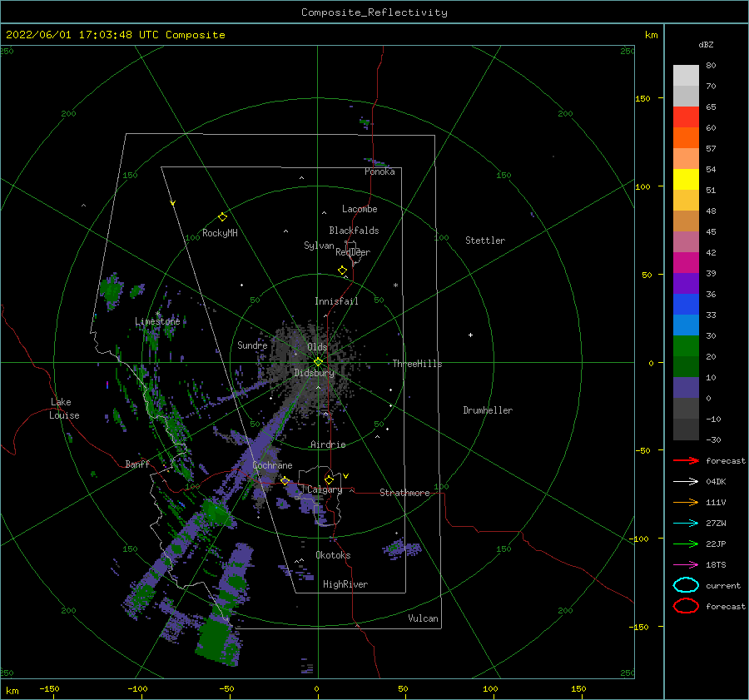Click the ThreeHills town label
Viewport: 749px width, 700px height.
(x=417, y=364)
